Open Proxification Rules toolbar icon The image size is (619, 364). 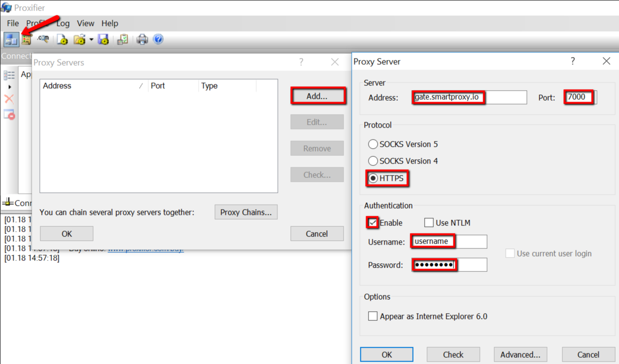click(26, 39)
